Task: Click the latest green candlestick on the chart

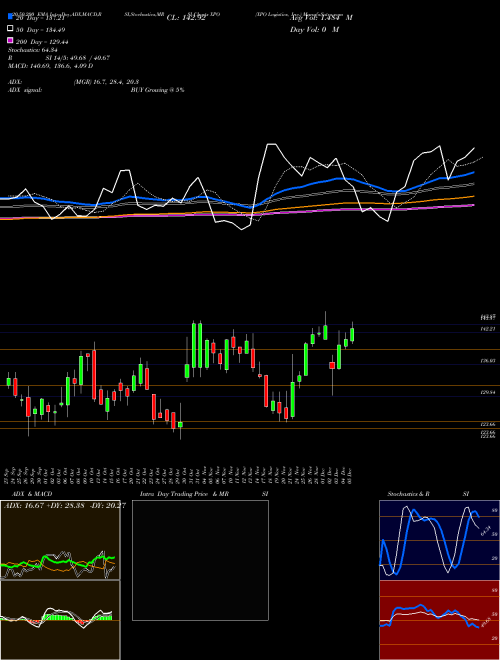Action: tap(352, 335)
